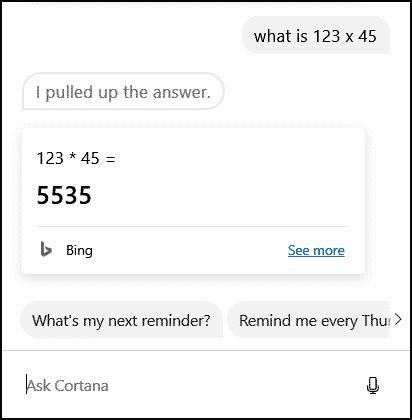This screenshot has height=420, width=412.
Task: Click the divider line above the Bing footer
Action: [x=193, y=226]
